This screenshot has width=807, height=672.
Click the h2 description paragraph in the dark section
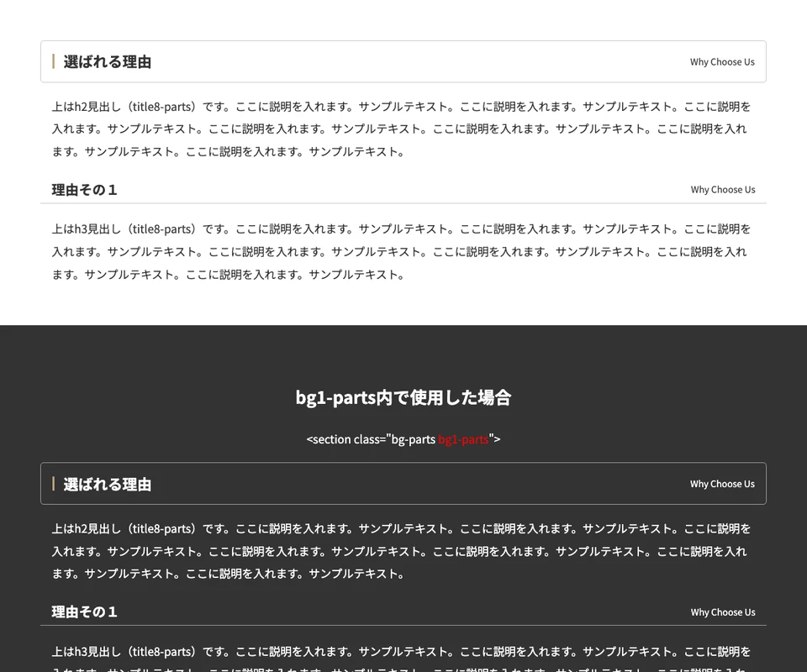pos(402,552)
